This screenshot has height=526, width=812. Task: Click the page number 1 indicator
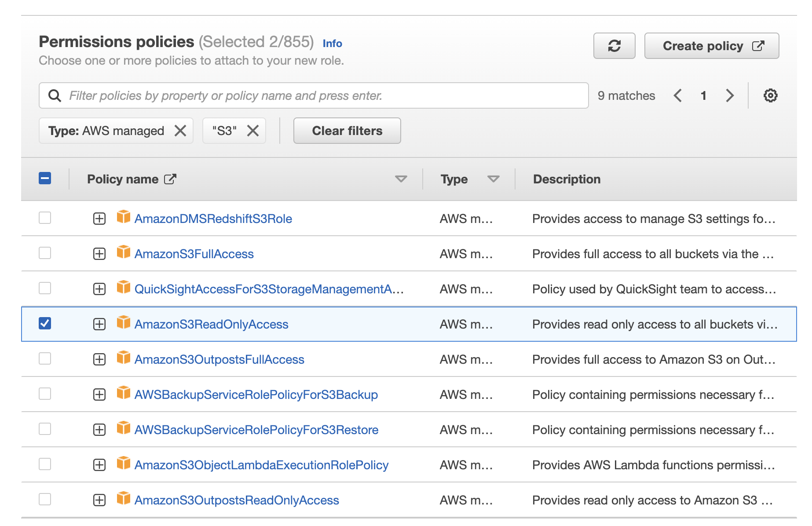tap(703, 95)
